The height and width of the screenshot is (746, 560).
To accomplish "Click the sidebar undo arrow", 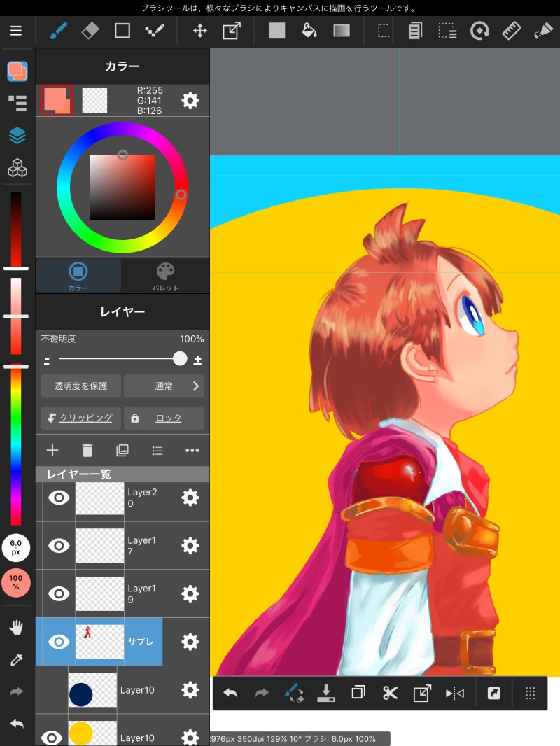I will (16, 724).
